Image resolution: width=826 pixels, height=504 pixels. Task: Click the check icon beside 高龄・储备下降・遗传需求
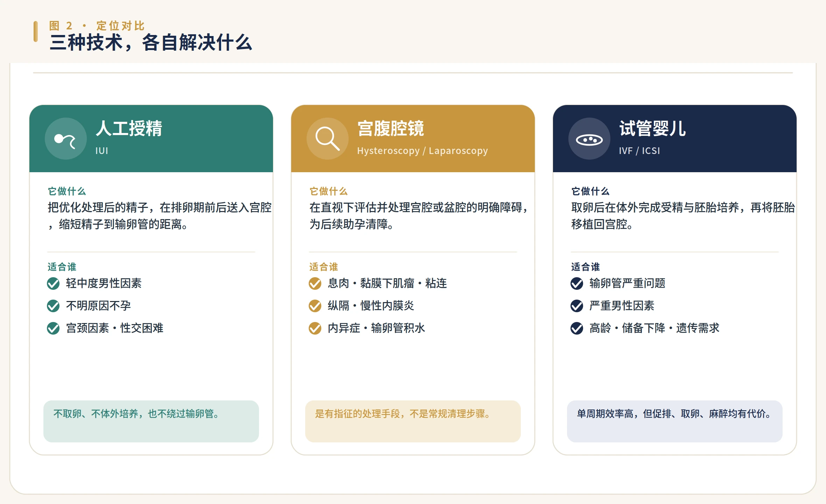coord(577,328)
